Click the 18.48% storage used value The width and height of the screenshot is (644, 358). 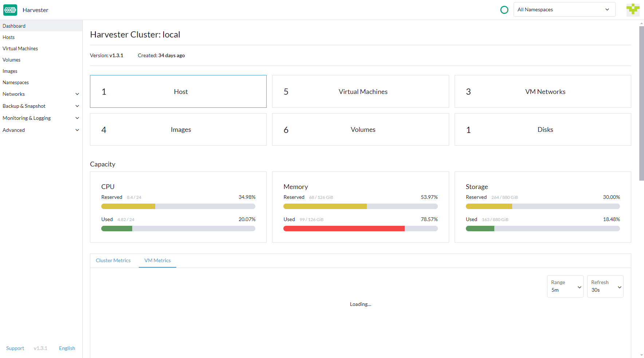click(611, 219)
